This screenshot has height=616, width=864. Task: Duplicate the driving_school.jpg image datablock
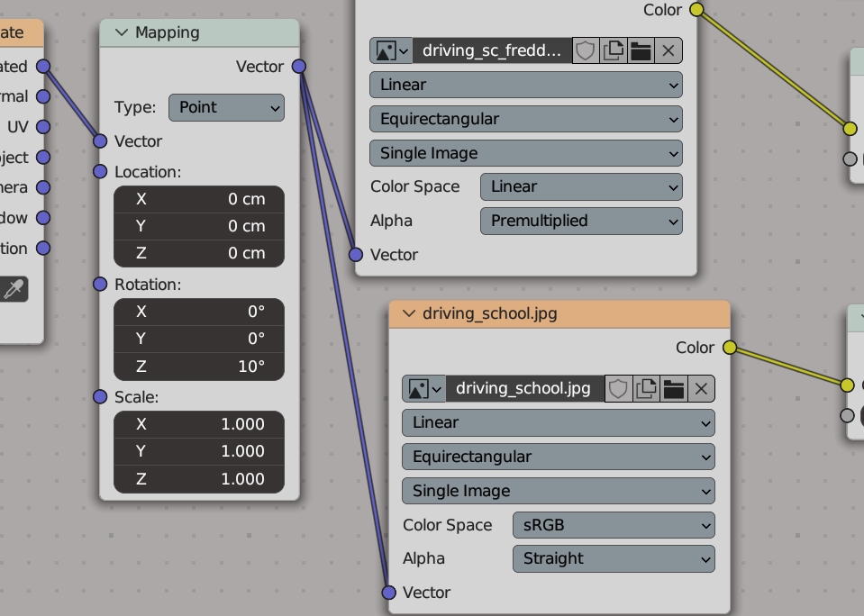[x=646, y=389]
